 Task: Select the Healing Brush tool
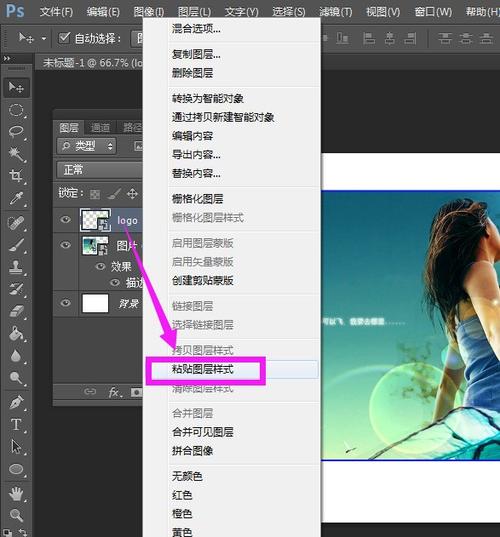pos(16,223)
